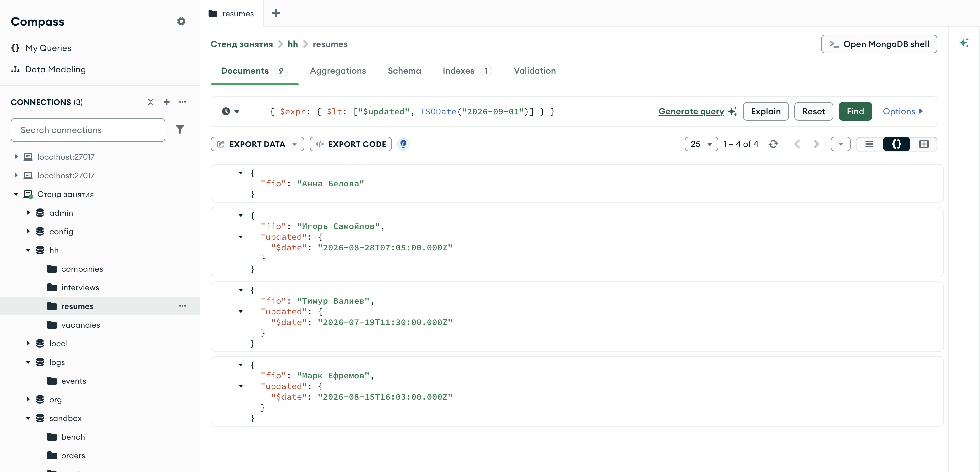Expand query Options

[903, 111]
